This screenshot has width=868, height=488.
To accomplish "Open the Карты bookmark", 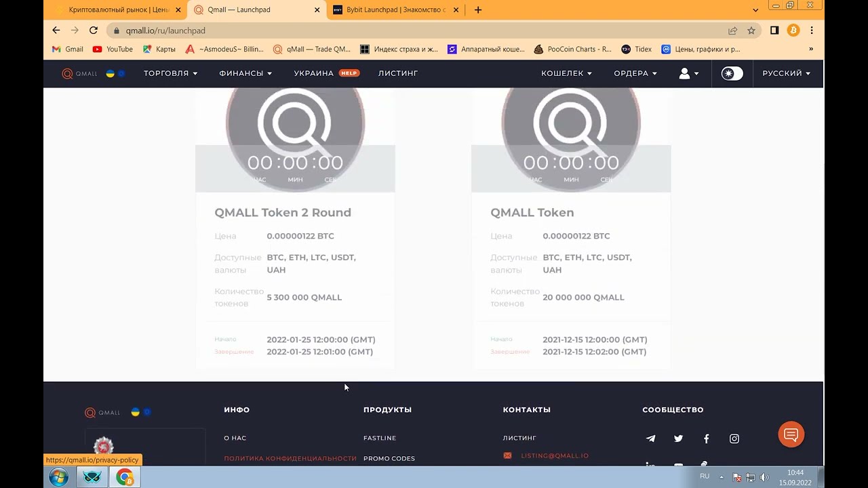I will coord(159,49).
